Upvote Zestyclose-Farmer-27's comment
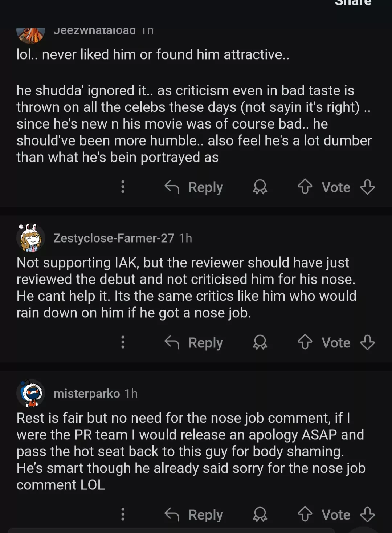 click(305, 342)
